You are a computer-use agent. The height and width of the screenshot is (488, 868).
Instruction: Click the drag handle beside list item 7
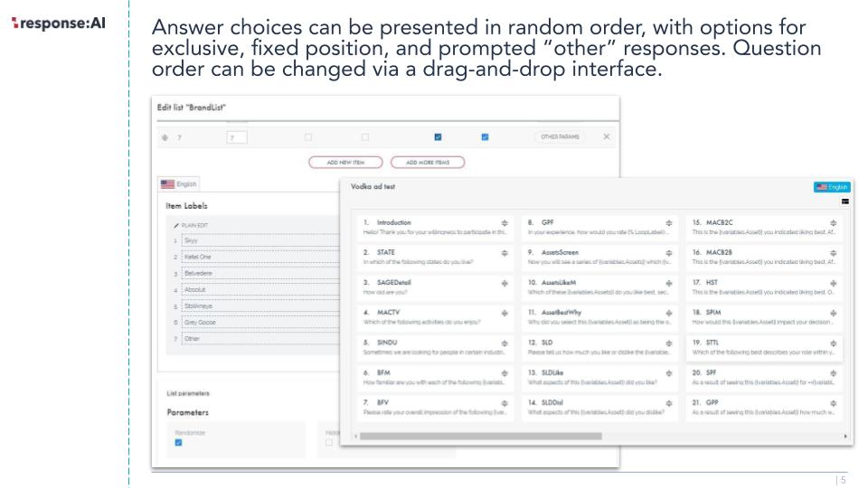tap(165, 137)
